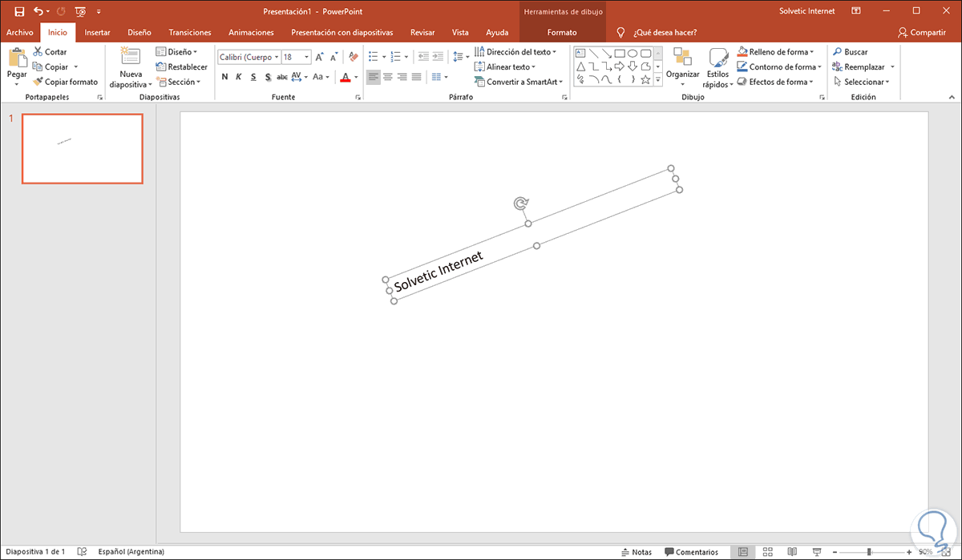
Task: Toggle text shadow formatting
Action: (x=268, y=77)
